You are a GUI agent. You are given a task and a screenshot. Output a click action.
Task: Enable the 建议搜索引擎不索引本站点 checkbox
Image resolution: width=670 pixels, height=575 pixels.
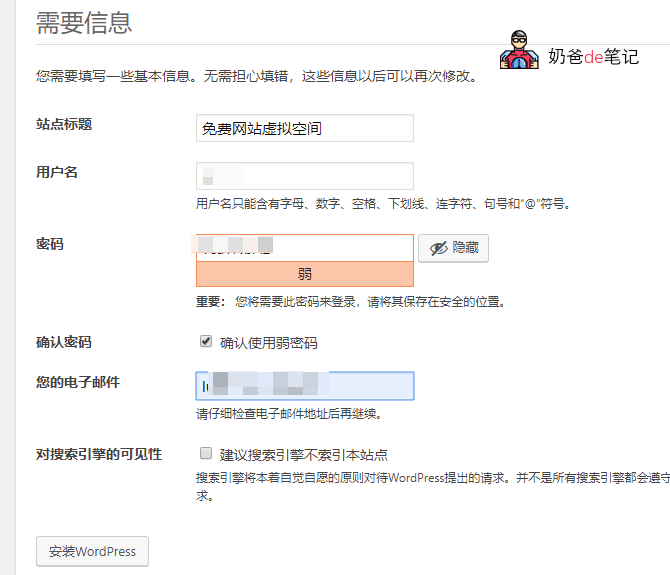point(206,453)
